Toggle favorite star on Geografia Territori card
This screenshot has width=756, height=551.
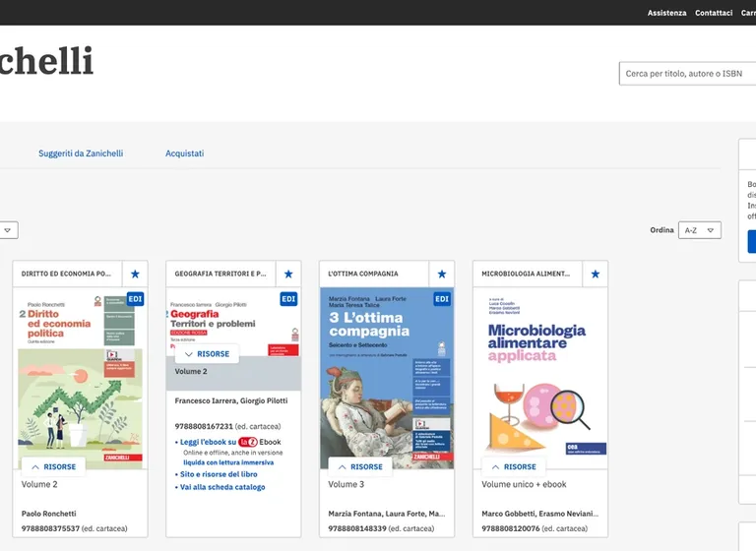[x=288, y=274]
